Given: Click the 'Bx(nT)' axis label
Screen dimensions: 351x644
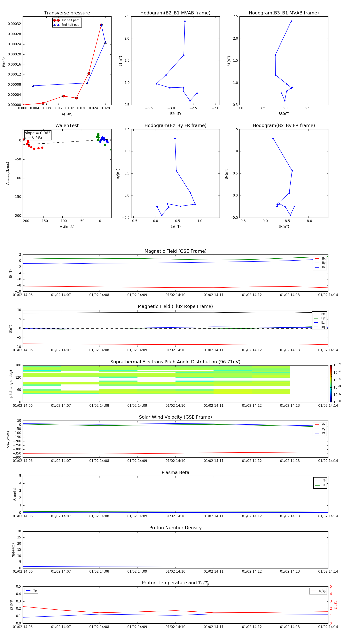Looking at the screenshot, I should point(284,227).
